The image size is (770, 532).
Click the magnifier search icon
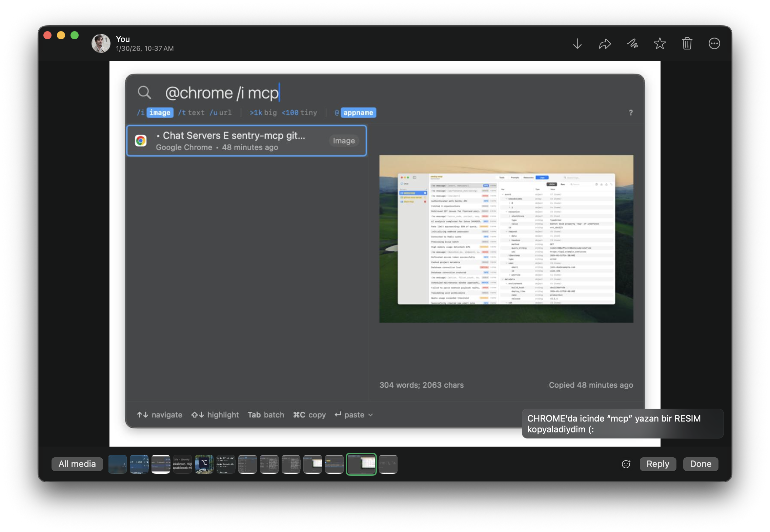click(x=145, y=93)
